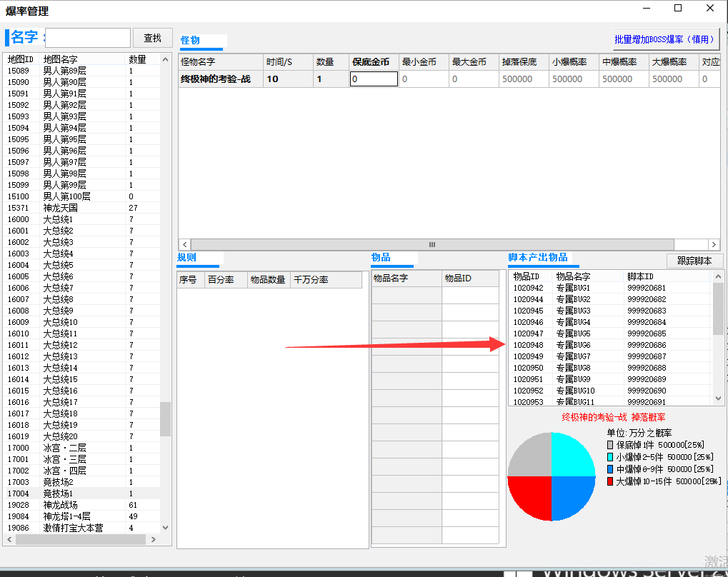Screen dimensions: 728x577
Task: Select the 规则 section tab
Action: (x=186, y=257)
